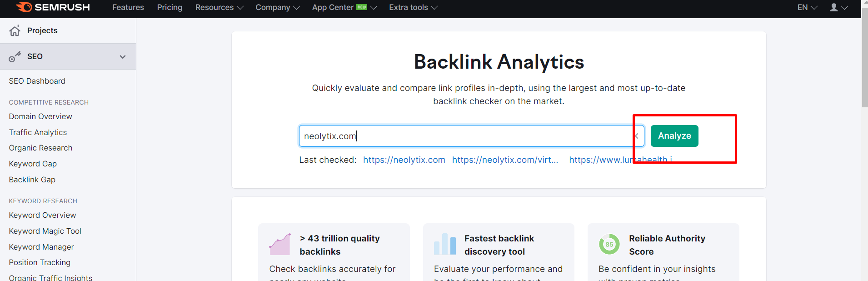Open SEO Dashboard
Screen dimensions: 868x281
pyautogui.click(x=37, y=81)
